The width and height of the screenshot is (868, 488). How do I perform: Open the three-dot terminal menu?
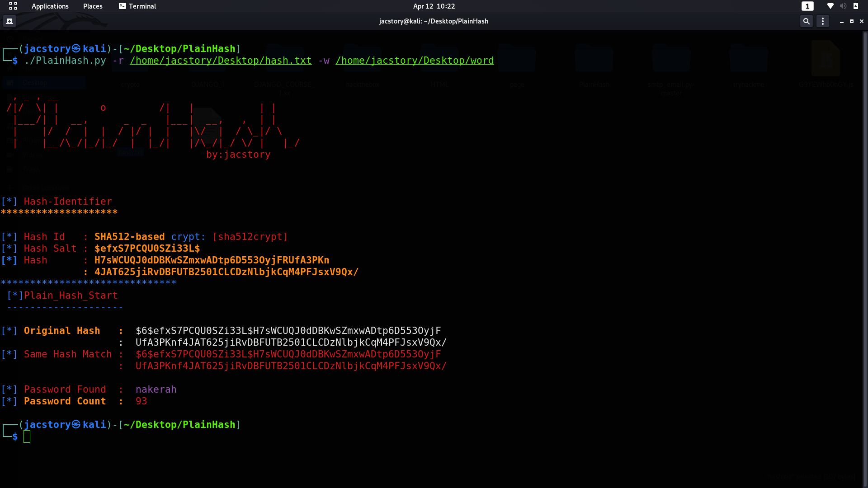(x=823, y=21)
